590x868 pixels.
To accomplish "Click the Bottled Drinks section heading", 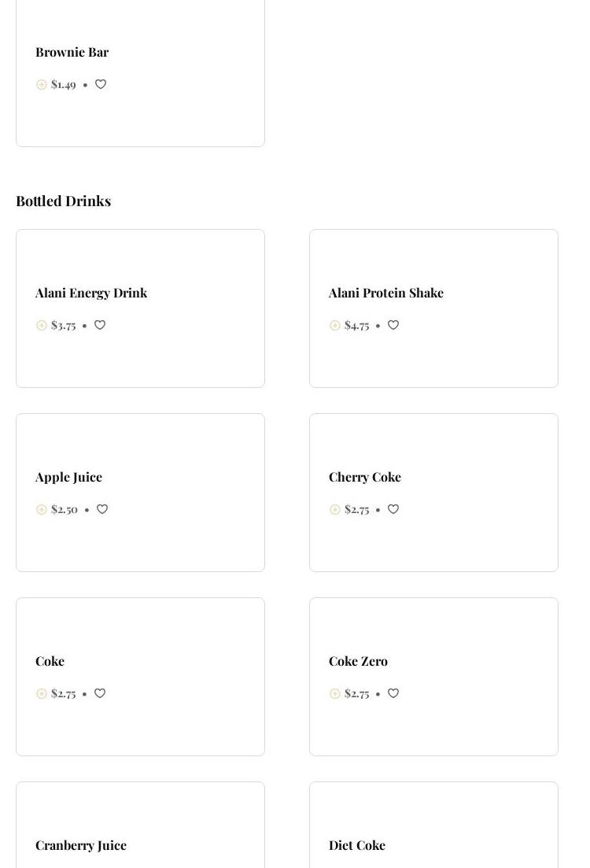I will 64,201.
